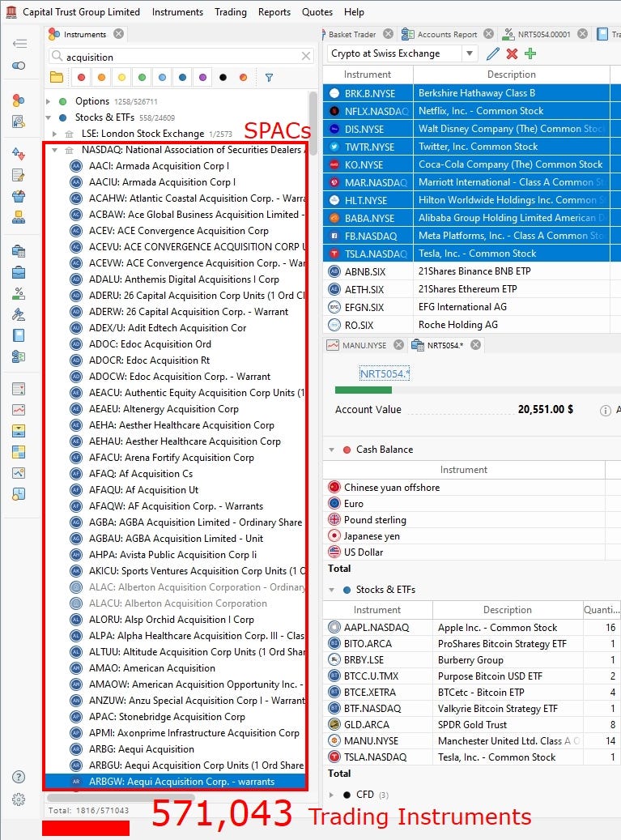Viewport: 621px width, 840px height.
Task: Open Instruments panel from sidebar colored circles icon
Action: click(x=19, y=100)
